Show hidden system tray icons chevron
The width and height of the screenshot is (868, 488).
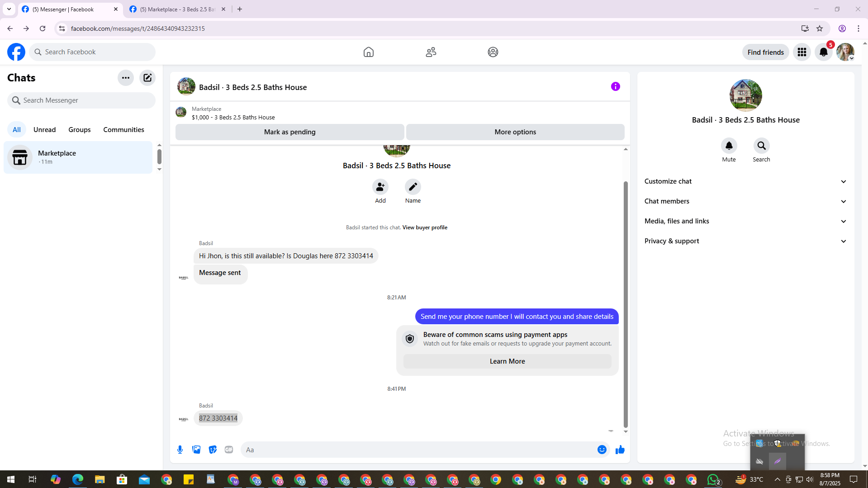coord(778,479)
